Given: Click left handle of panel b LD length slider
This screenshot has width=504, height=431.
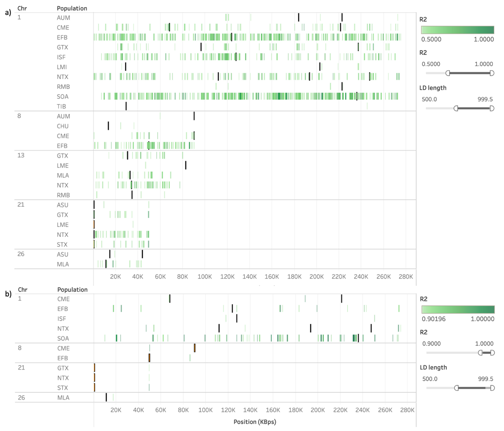Looking at the screenshot, I should pyautogui.click(x=456, y=388).
